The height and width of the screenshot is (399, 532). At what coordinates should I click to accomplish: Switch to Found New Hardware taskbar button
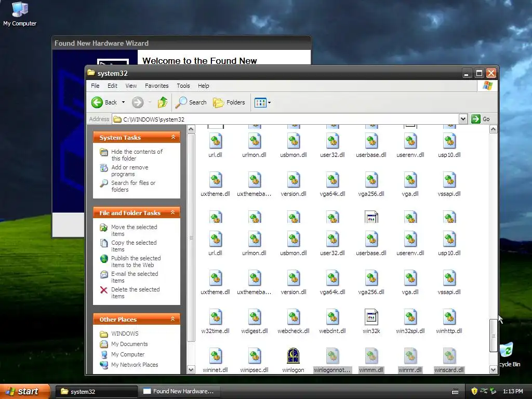click(179, 392)
